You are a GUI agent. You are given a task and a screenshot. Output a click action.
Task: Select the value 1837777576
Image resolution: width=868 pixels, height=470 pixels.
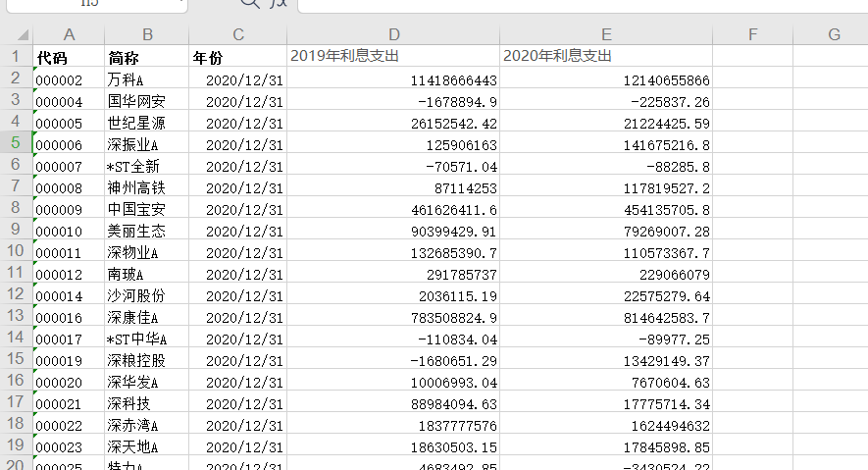click(393, 423)
